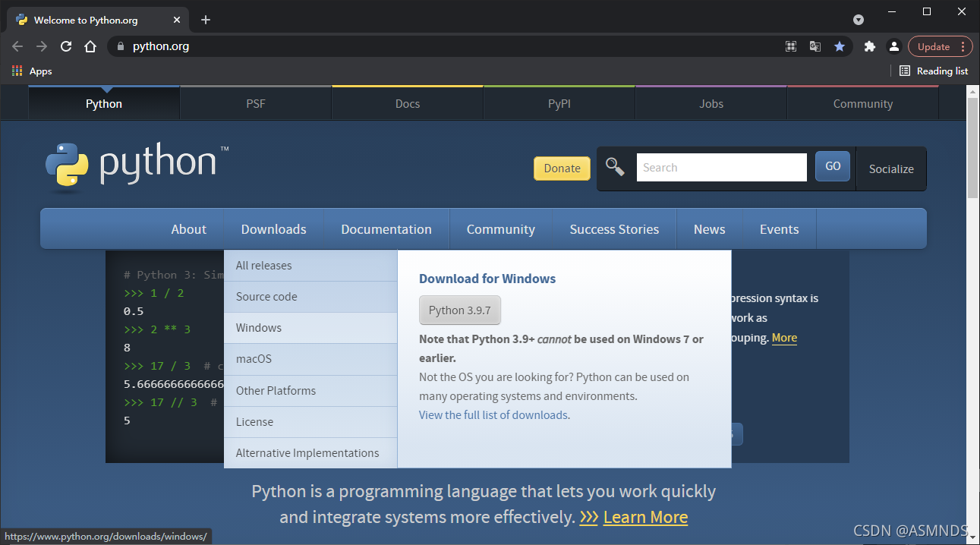
Task: Open the extensions puzzle icon
Action: (870, 46)
